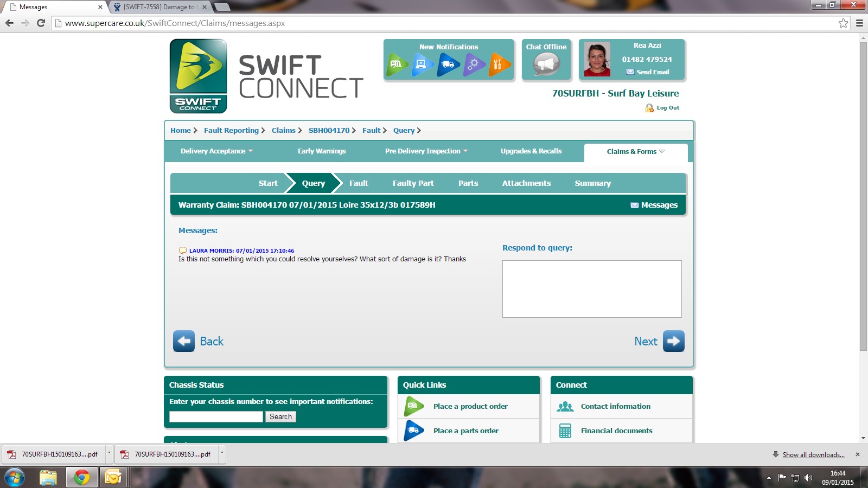Click the volume icon in system tray

point(808,478)
